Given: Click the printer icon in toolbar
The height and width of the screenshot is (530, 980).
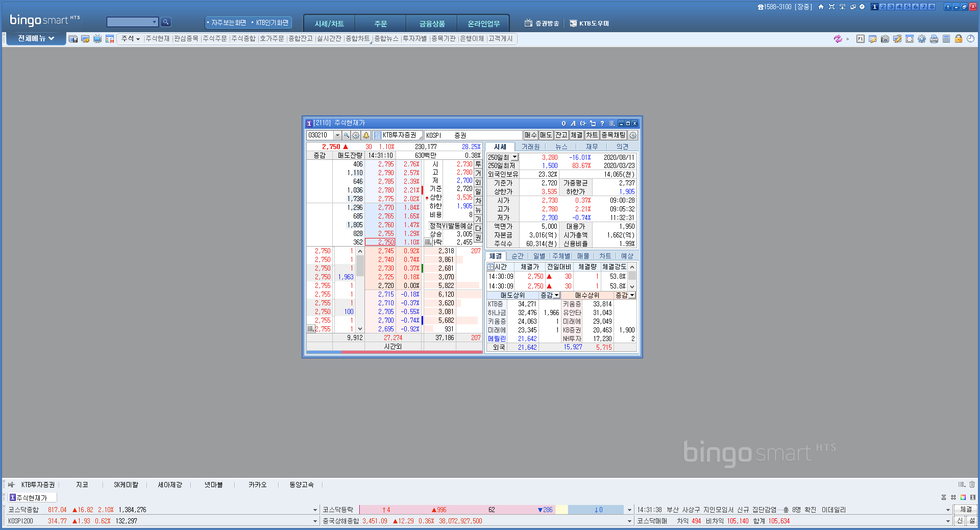Looking at the screenshot, I should pyautogui.click(x=934, y=39).
